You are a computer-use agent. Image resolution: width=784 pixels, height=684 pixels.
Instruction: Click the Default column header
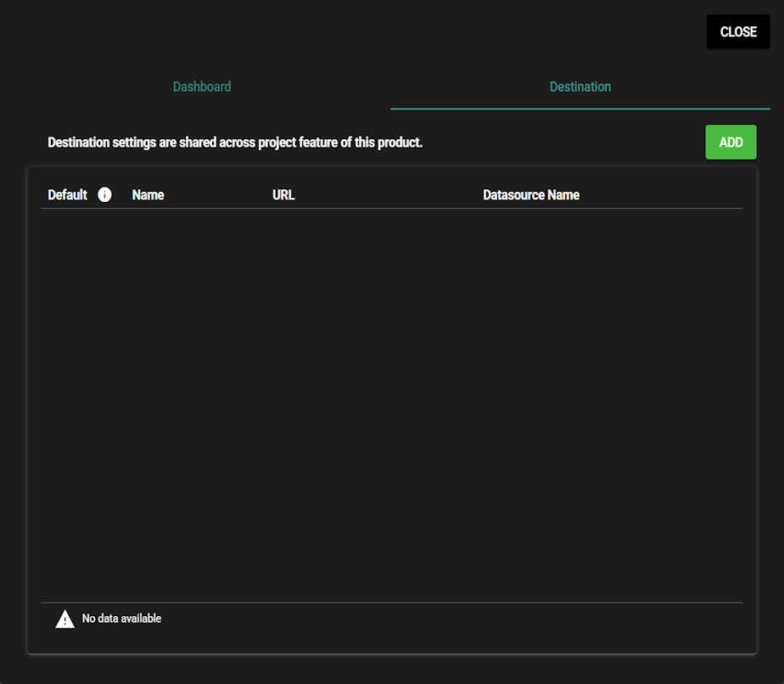(68, 195)
